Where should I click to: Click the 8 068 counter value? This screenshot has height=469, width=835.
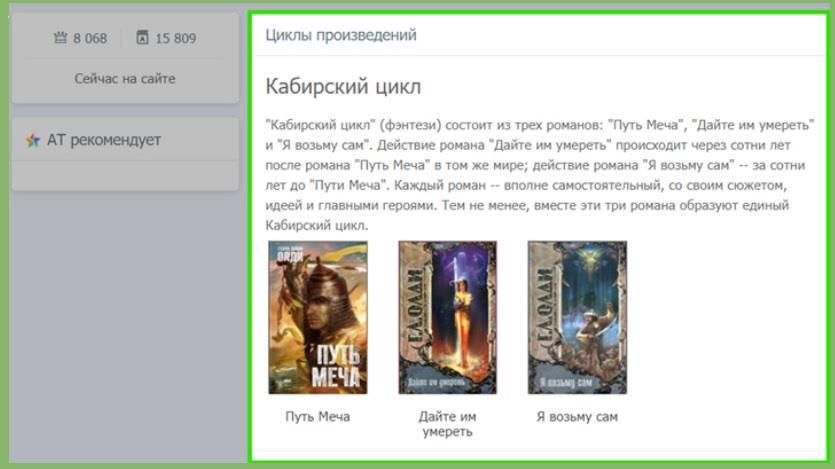coord(90,38)
